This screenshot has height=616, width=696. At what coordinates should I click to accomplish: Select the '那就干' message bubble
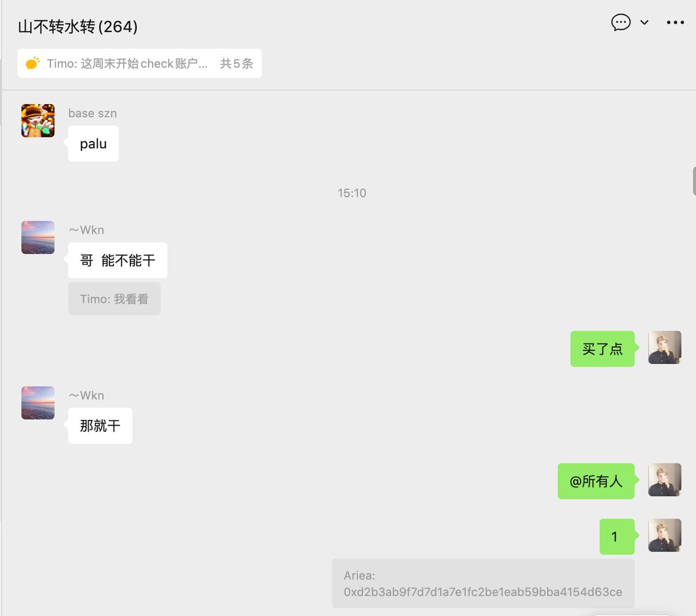click(x=100, y=426)
